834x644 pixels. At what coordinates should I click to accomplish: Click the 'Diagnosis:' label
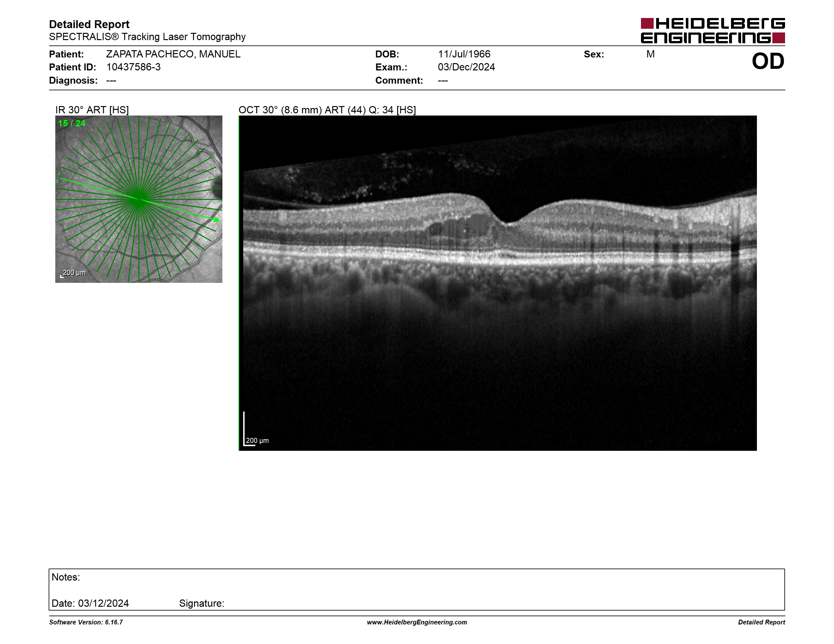[x=73, y=80]
